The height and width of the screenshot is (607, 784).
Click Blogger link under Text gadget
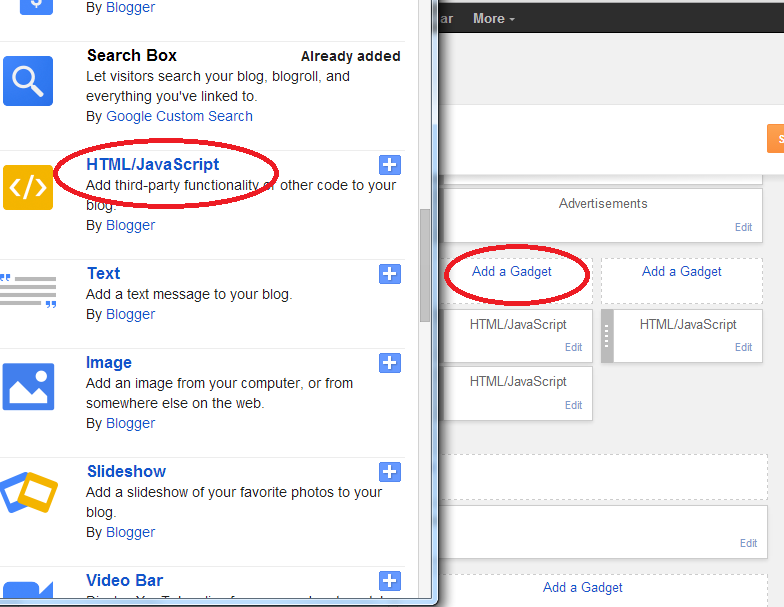[130, 314]
